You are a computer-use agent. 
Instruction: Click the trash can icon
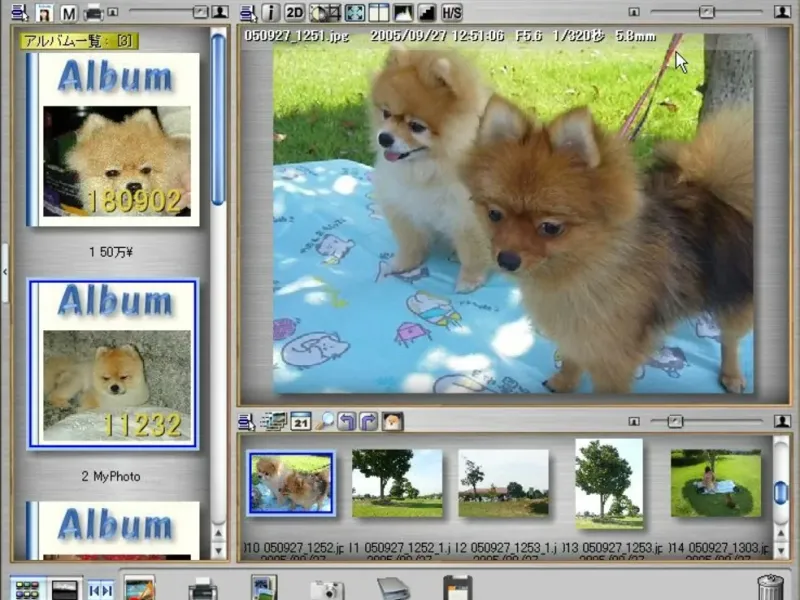click(770, 586)
